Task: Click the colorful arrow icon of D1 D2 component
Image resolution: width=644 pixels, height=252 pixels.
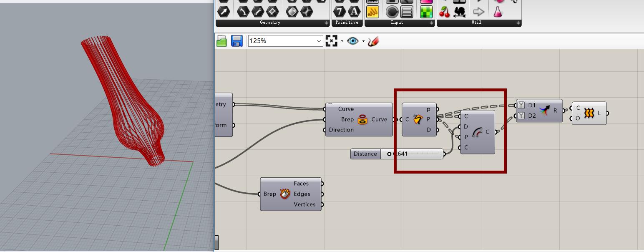Action: (544, 111)
